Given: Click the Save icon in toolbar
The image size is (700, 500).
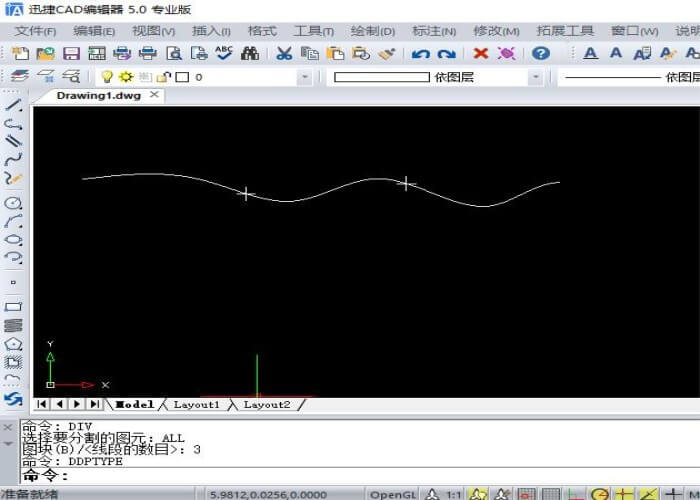Looking at the screenshot, I should click(71, 53).
